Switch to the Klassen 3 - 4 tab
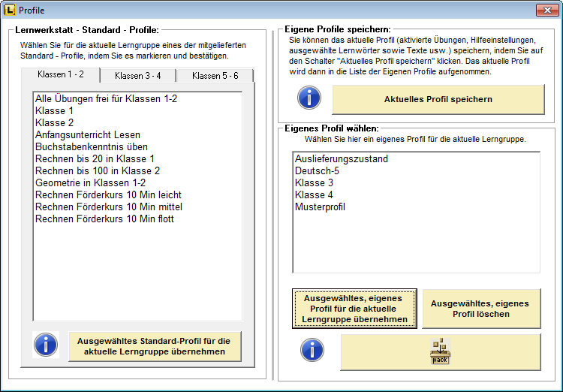This screenshot has height=392, width=563. 137,76
